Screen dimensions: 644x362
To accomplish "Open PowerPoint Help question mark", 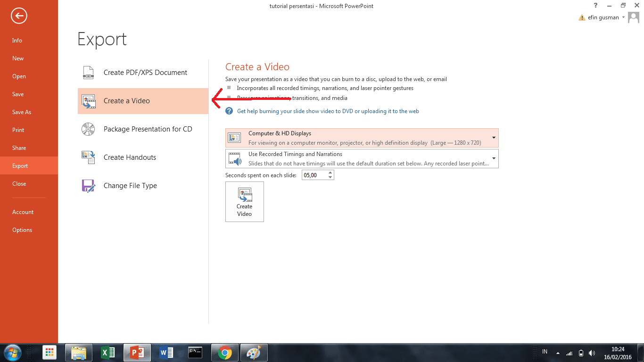I will click(596, 5).
